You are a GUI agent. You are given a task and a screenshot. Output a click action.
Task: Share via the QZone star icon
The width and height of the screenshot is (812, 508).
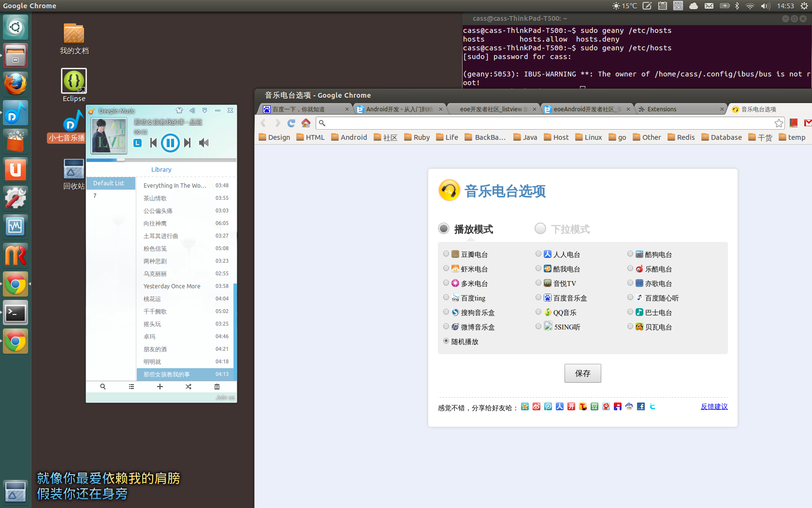pyautogui.click(x=525, y=406)
